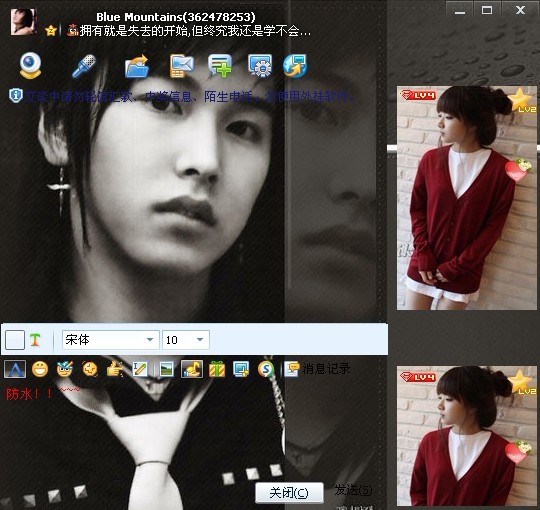Insert a picture with the landscape image icon
The width and height of the screenshot is (540, 510).
[x=167, y=369]
